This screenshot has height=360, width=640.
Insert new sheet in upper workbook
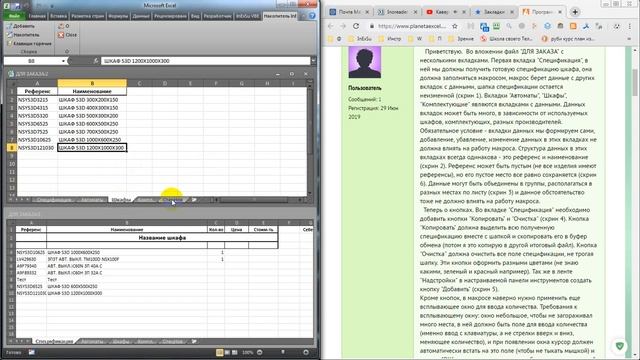[194, 200]
